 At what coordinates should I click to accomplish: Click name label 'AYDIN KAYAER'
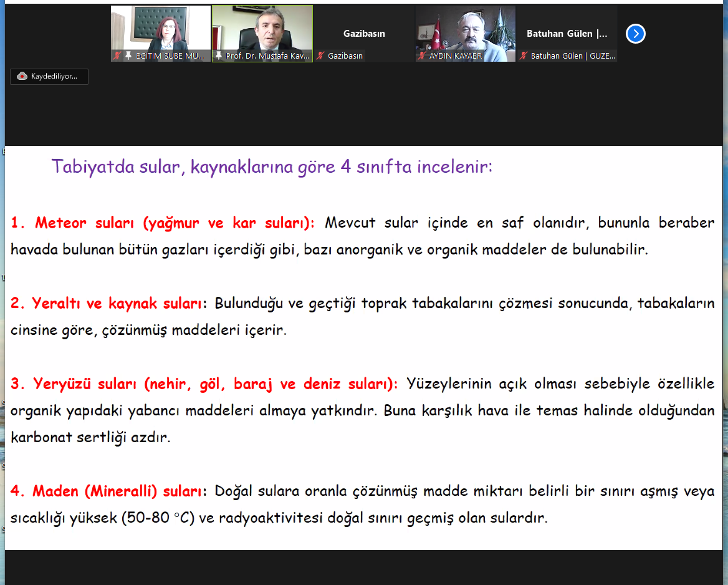(x=456, y=56)
